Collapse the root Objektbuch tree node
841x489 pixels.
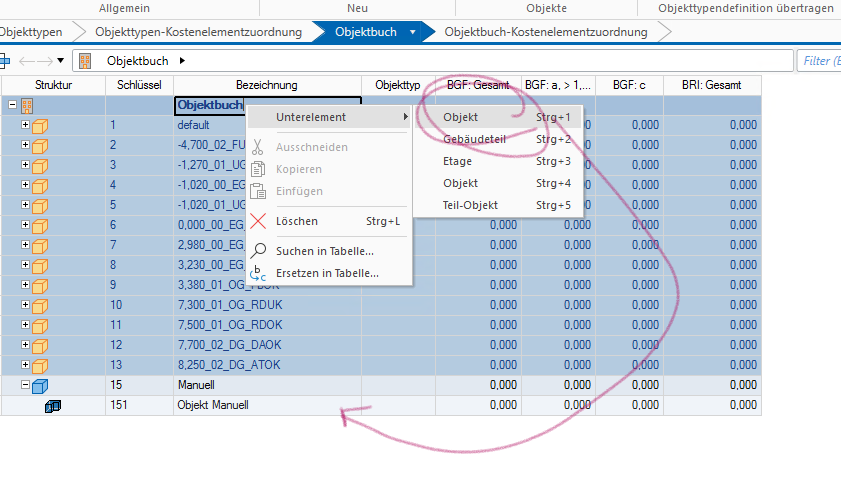pos(12,105)
